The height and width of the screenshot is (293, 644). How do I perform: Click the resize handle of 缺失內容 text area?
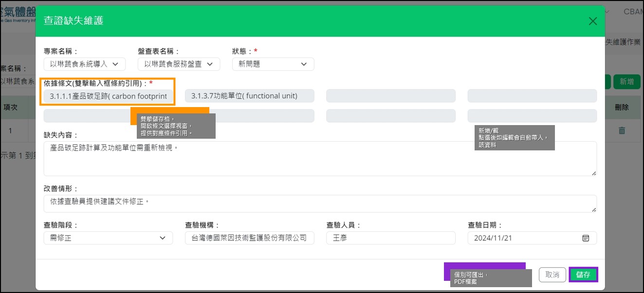point(594,173)
